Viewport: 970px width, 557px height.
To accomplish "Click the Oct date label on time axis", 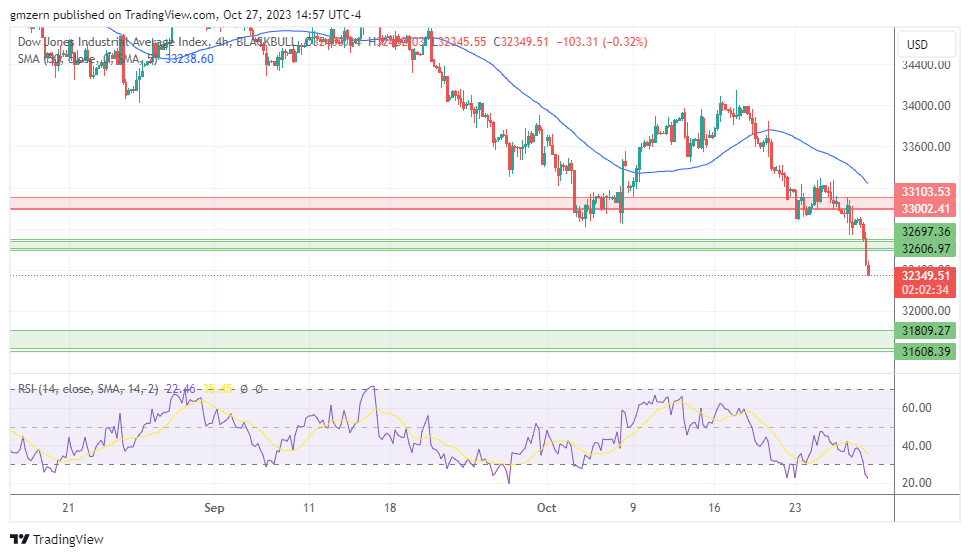I will 546,507.
